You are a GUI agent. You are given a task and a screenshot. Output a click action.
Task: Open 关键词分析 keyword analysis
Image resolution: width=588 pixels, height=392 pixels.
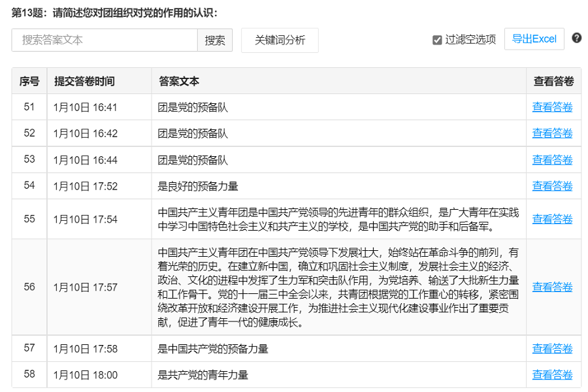(280, 40)
